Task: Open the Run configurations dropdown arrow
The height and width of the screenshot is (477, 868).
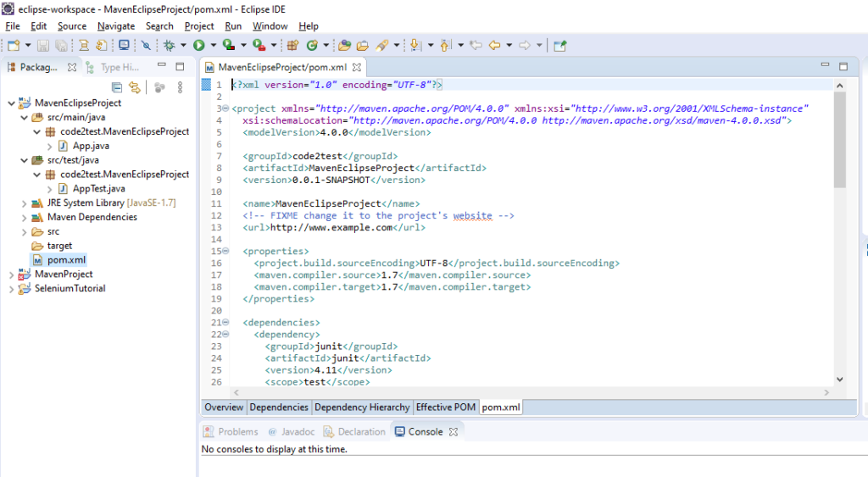Action: point(213,46)
